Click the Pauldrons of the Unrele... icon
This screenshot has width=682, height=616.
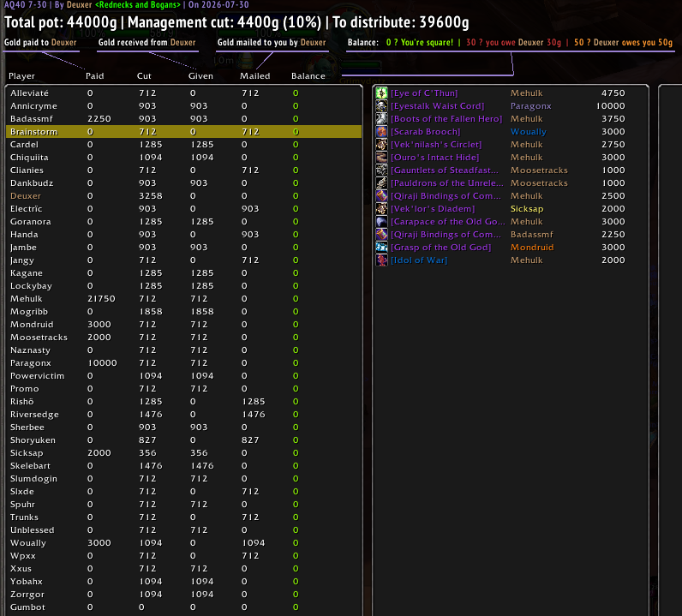(381, 182)
